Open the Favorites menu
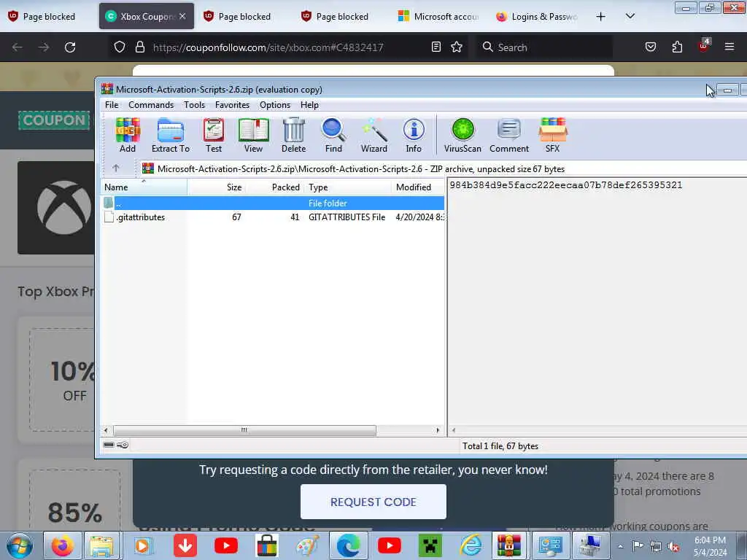The image size is (747, 560). (x=233, y=105)
